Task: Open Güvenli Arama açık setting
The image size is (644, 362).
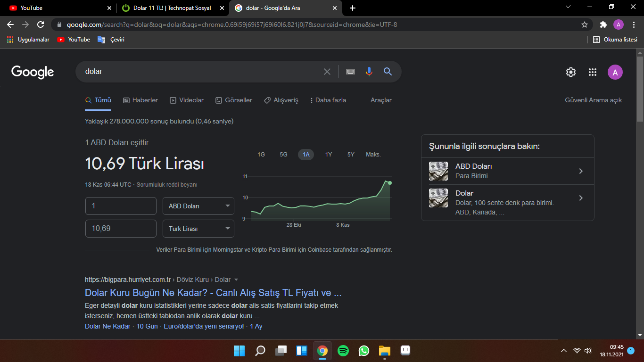Action: (594, 100)
